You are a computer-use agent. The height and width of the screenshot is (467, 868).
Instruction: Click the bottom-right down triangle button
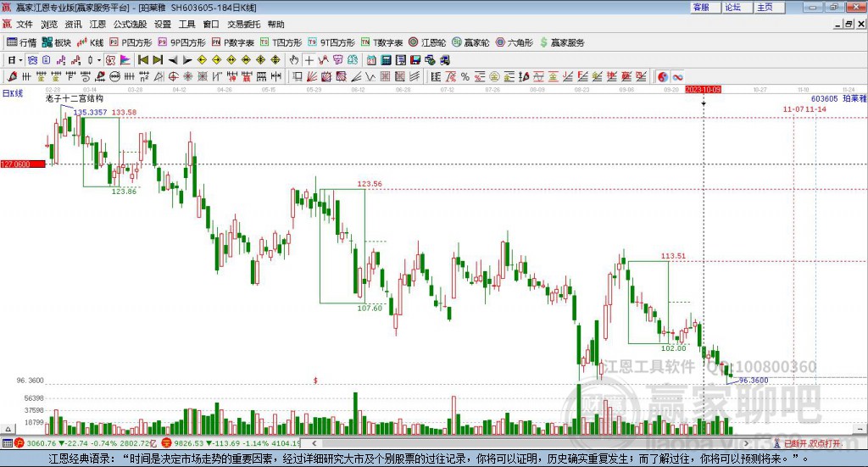point(860,429)
